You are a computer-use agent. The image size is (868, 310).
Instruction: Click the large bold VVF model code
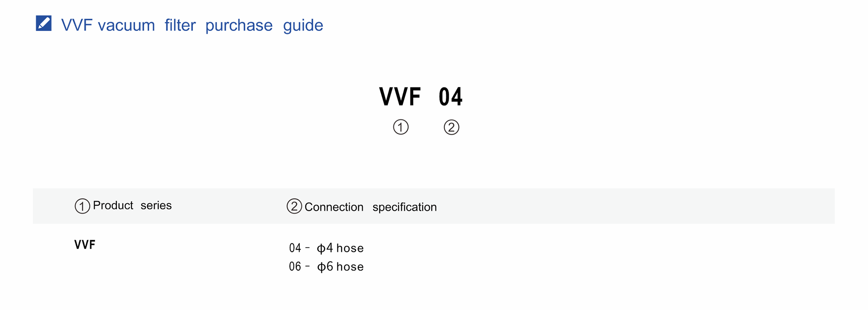(400, 97)
